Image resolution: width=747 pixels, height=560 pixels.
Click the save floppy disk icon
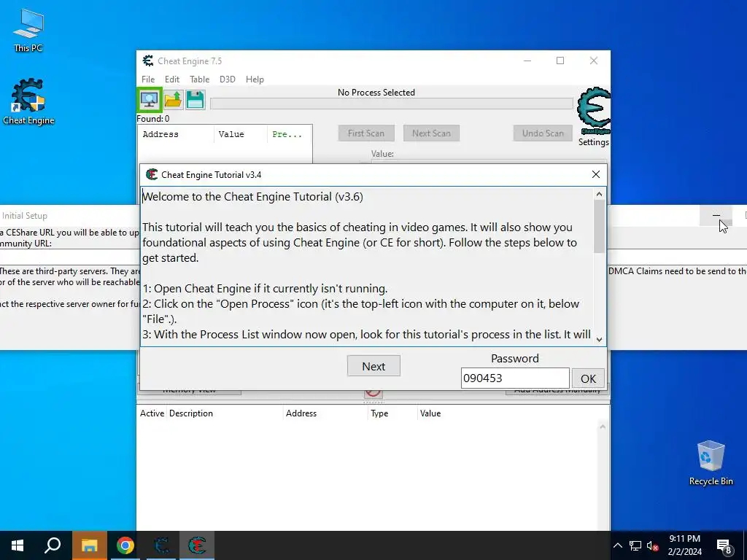(x=196, y=100)
